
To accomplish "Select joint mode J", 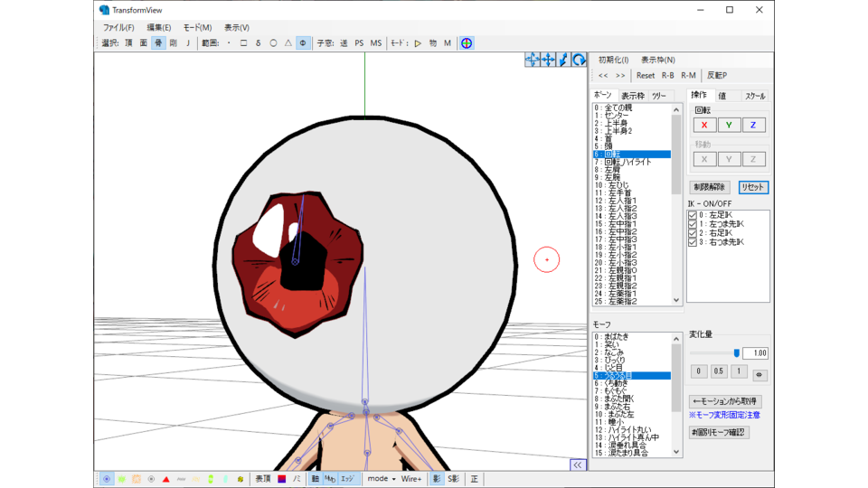I will 188,43.
